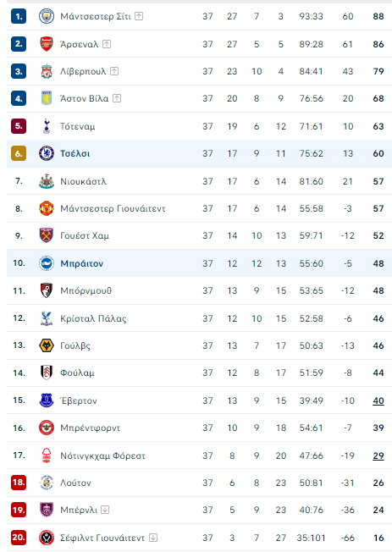Click the up-arrow icon next to Άστον Βίλα
This screenshot has height=552, width=392.
click(117, 98)
